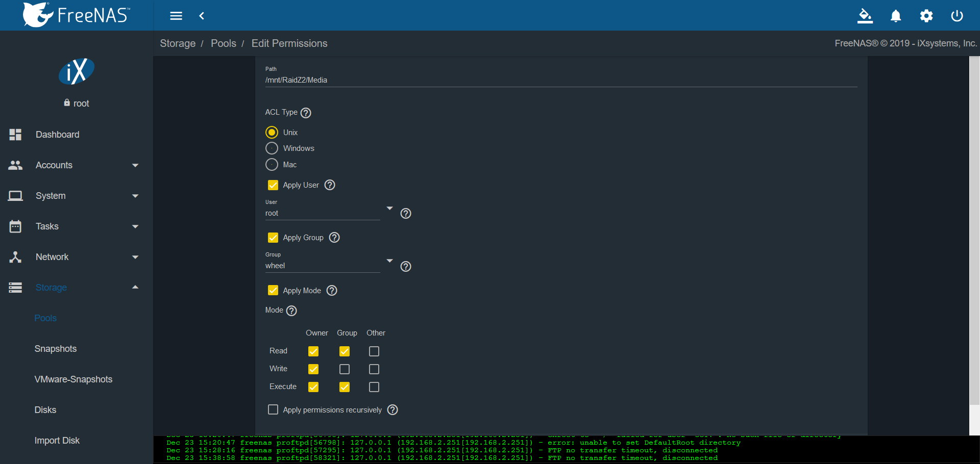Select Windows ACL type

(272, 148)
